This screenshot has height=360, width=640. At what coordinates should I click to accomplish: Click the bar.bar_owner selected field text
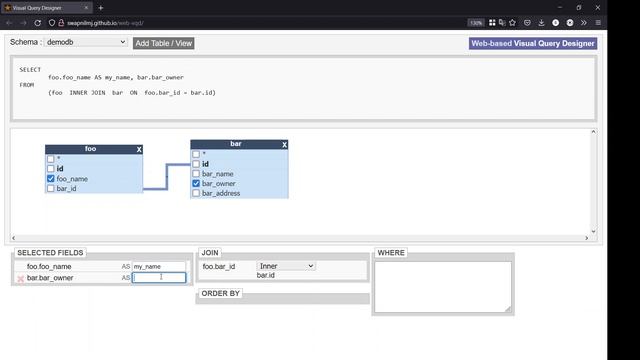point(50,278)
